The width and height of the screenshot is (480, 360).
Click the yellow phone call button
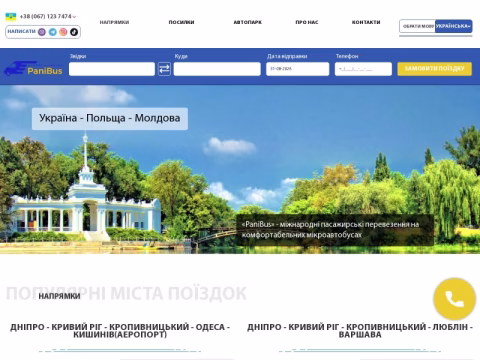tap(454, 299)
